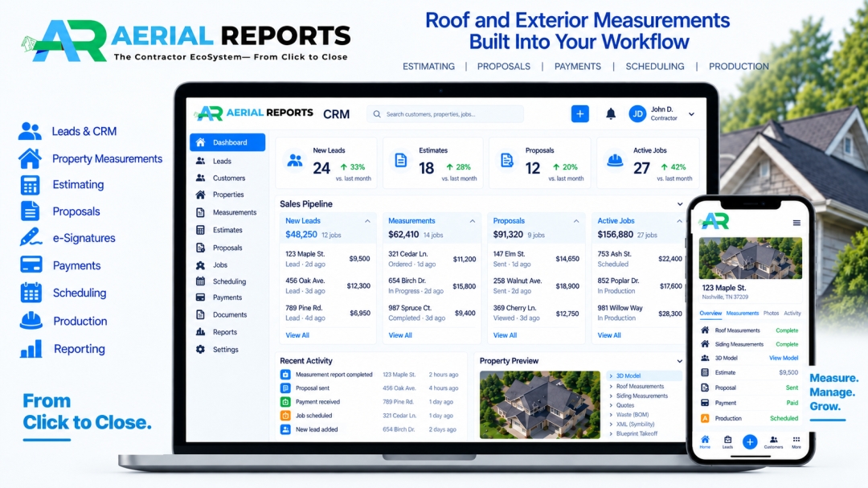Open the 654 Birch Dr. measurement entry

432,286
